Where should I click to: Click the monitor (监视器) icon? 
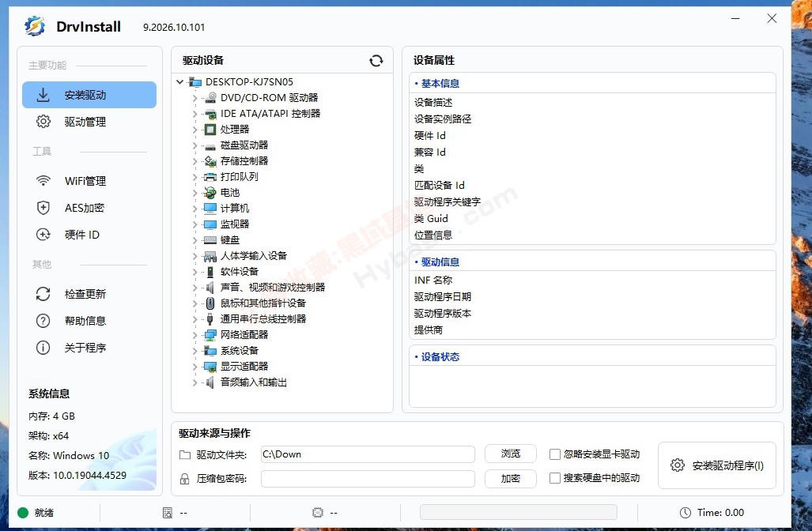point(210,224)
